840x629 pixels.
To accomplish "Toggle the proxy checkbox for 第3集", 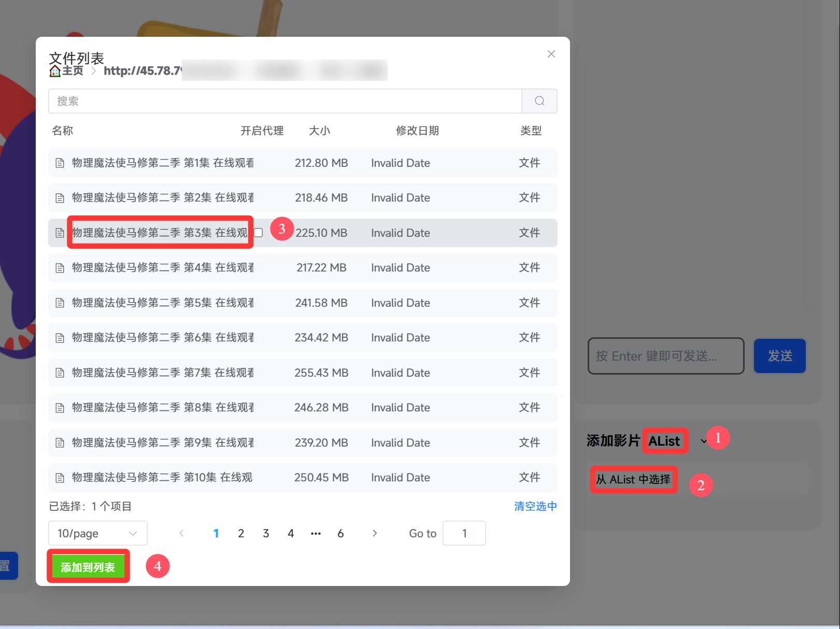I will (259, 233).
